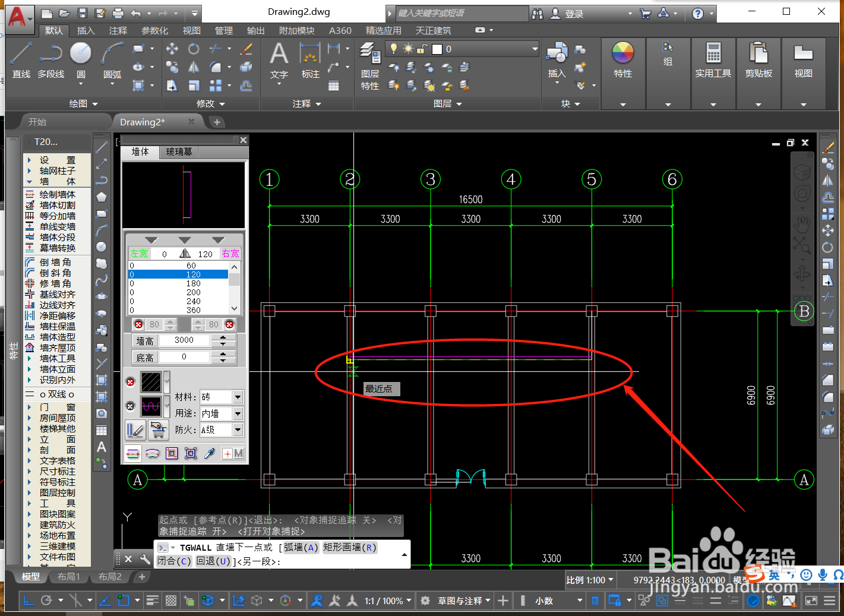
Task: Open the 插入 ribbon tab
Action: click(x=86, y=30)
